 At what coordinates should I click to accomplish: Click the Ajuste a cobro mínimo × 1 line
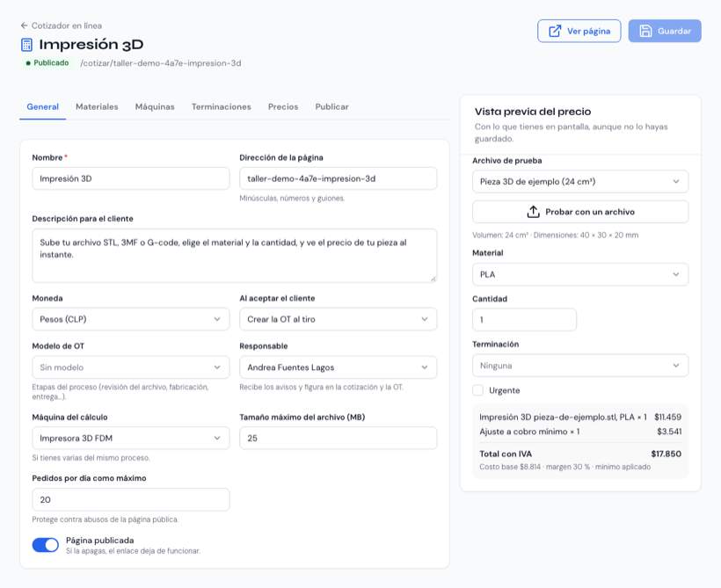pyautogui.click(x=580, y=432)
